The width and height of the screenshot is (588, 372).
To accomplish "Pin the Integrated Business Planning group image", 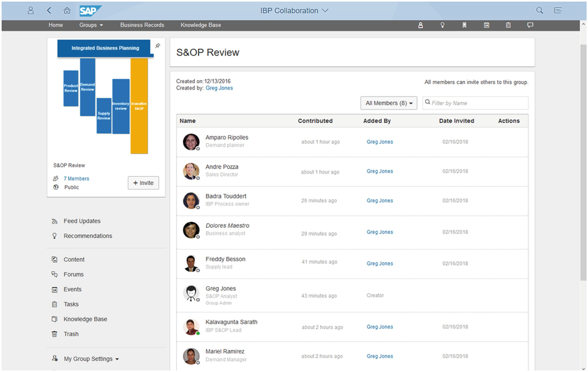I will pos(158,45).
